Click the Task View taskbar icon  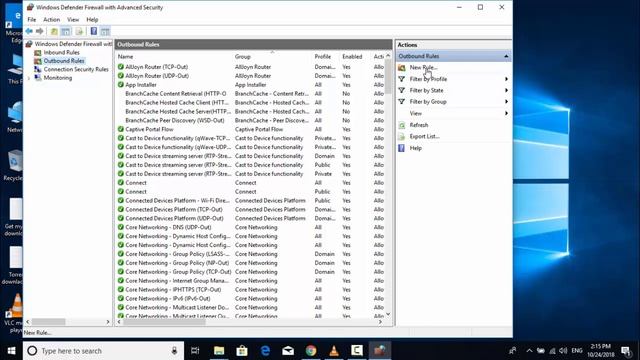pyautogui.click(x=195, y=351)
